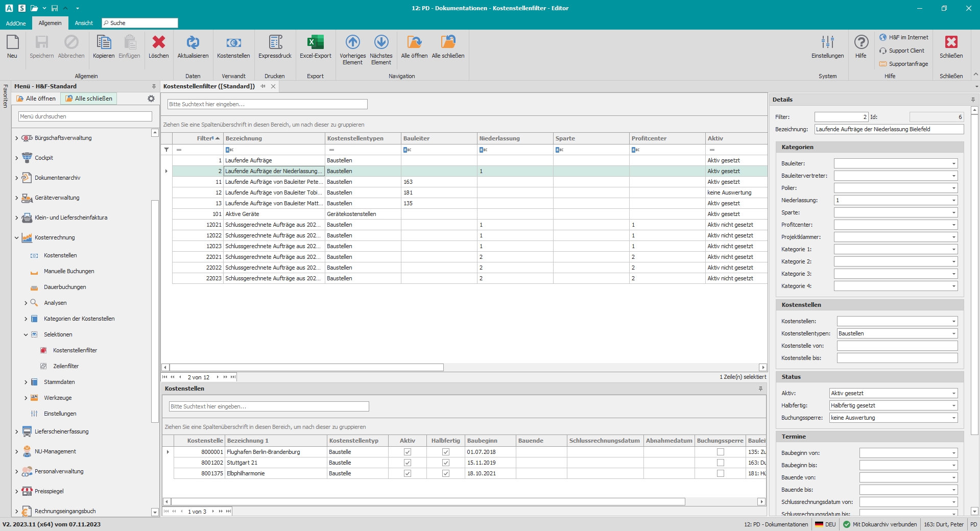Viewport: 980px width, 531px height.
Task: Switch to the Ansicht ribbon tab
Action: [84, 23]
